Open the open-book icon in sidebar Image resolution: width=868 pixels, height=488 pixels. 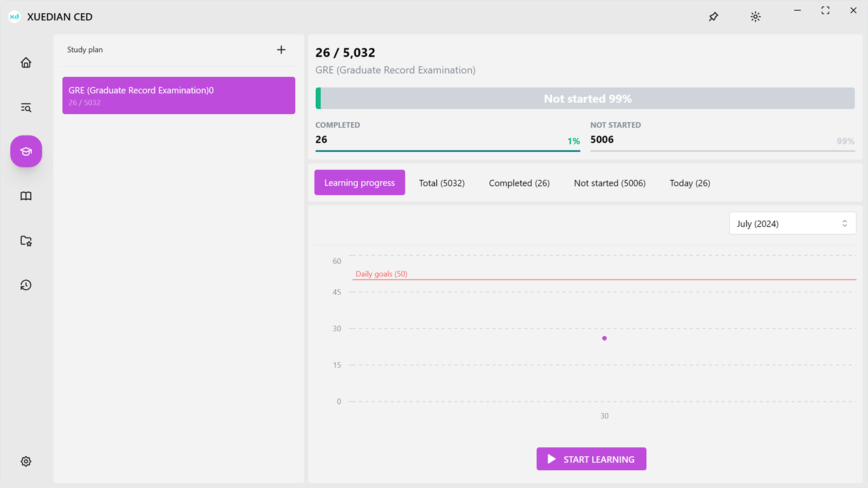[26, 196]
